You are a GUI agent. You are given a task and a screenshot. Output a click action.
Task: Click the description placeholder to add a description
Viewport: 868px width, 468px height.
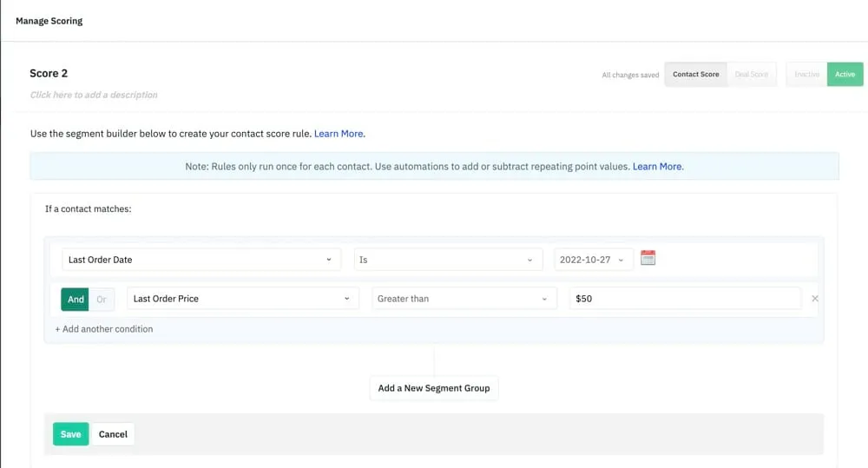click(x=94, y=95)
